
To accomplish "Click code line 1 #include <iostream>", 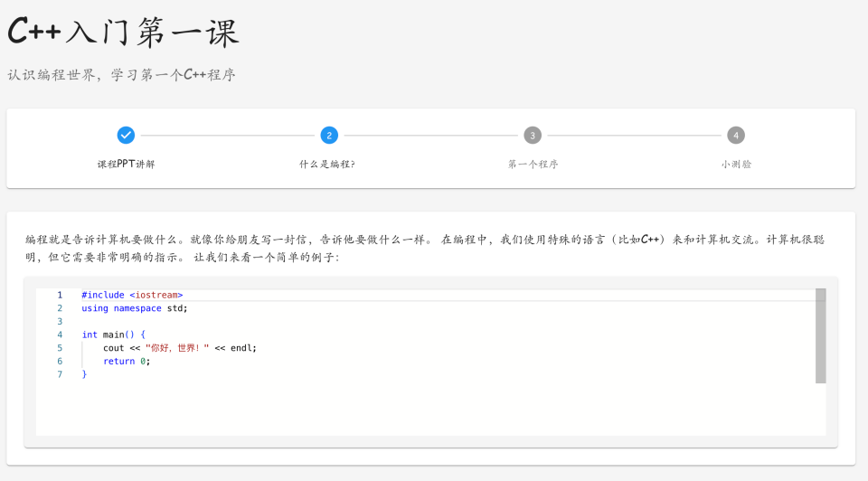I will (132, 295).
